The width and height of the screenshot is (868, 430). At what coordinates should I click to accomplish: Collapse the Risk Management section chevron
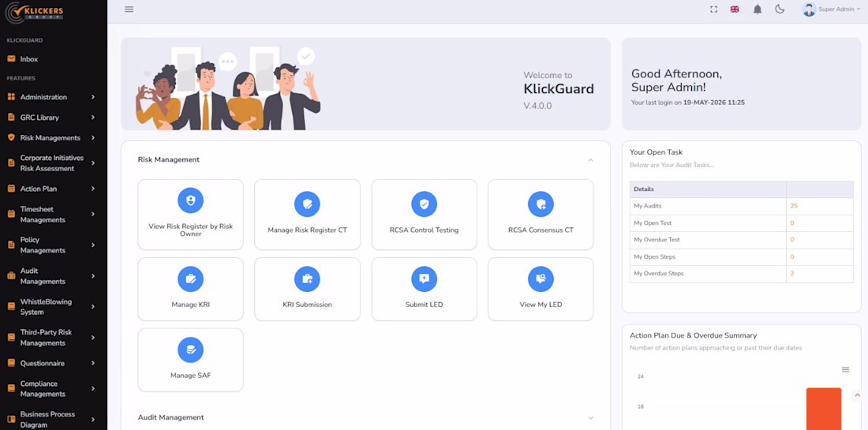(x=591, y=160)
